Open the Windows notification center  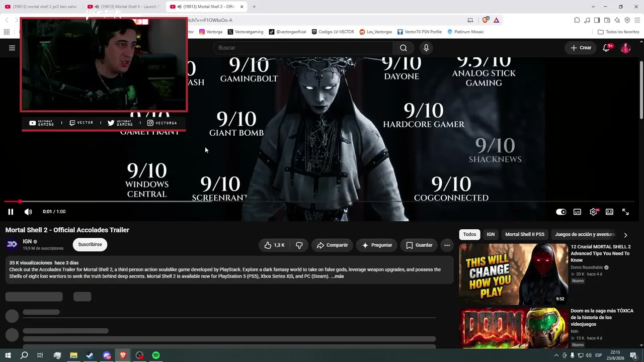pyautogui.click(x=633, y=355)
